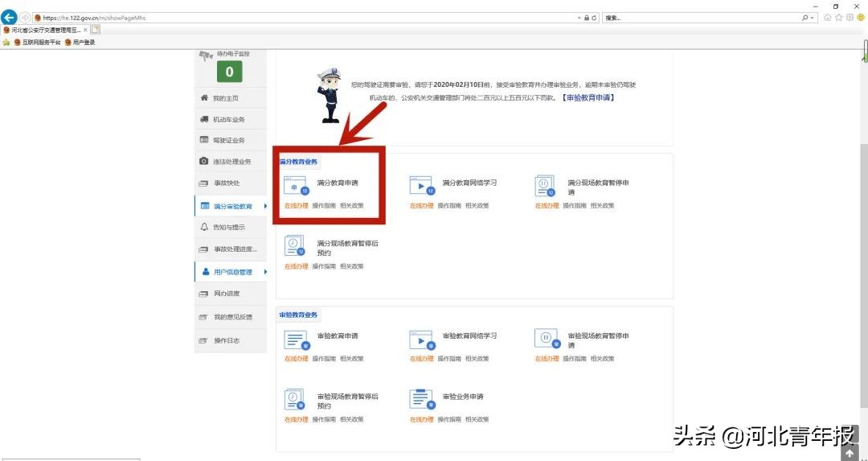
Task: Click the 【审验教育申请】 link in notice
Action: click(588, 97)
